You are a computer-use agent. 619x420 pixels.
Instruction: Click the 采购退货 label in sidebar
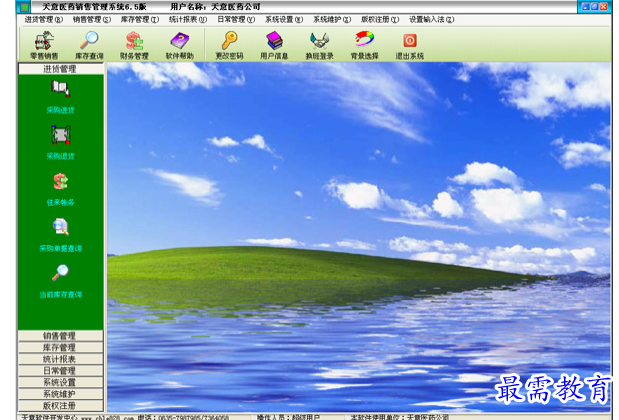(60, 156)
